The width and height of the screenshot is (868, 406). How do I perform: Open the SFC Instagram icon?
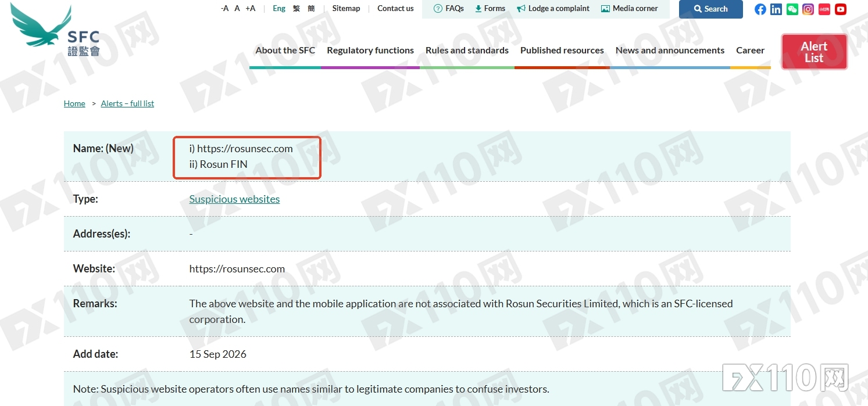[808, 9]
